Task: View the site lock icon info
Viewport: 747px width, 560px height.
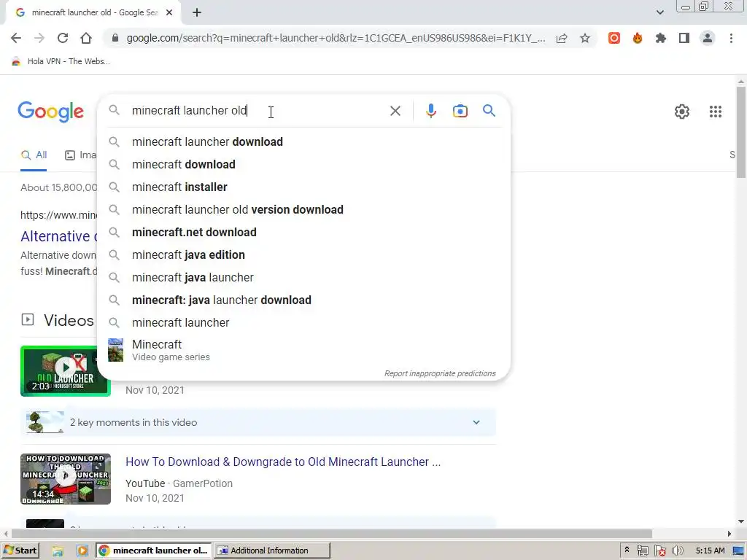Action: (x=115, y=38)
